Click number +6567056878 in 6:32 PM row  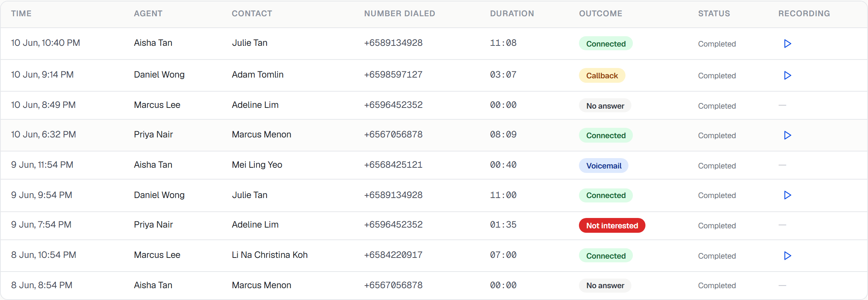tap(393, 134)
